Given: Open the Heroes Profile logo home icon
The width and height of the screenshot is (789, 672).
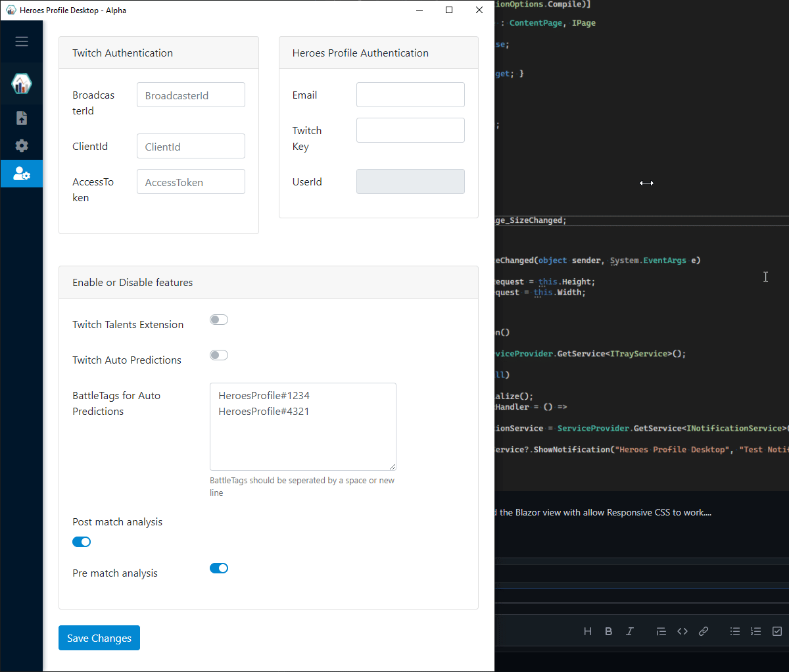Looking at the screenshot, I should pos(22,84).
